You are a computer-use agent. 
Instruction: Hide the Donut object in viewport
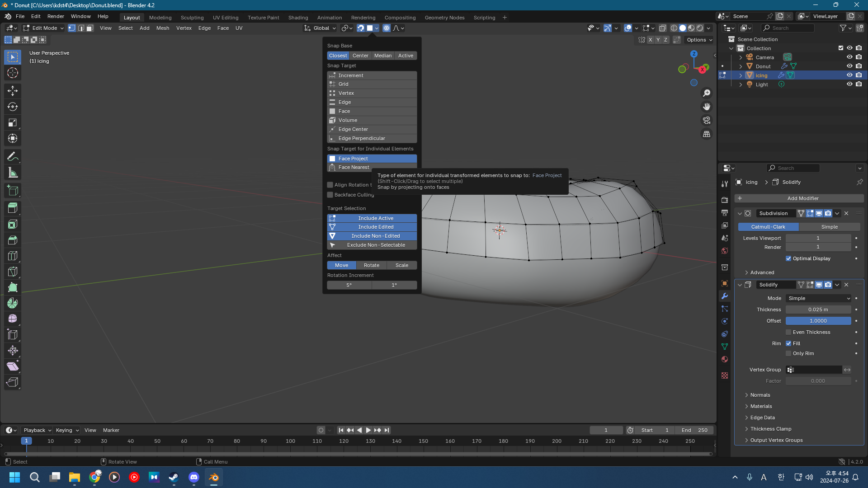click(x=849, y=66)
